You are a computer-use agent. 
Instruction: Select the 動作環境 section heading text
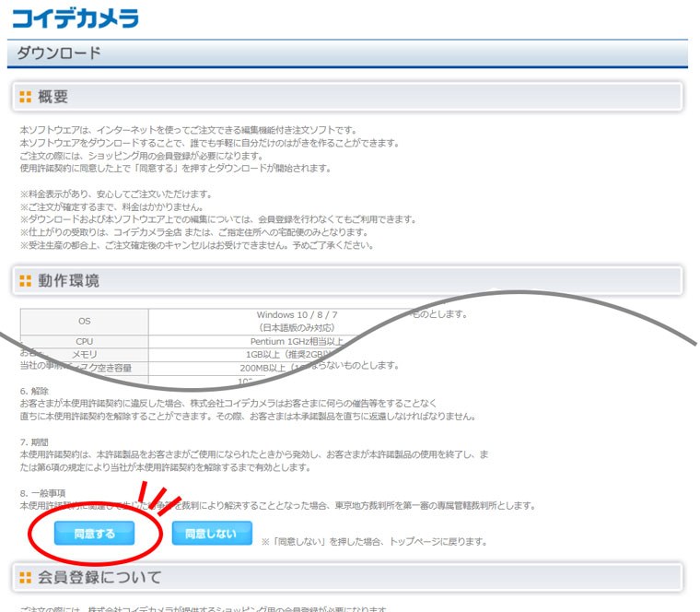point(68,280)
